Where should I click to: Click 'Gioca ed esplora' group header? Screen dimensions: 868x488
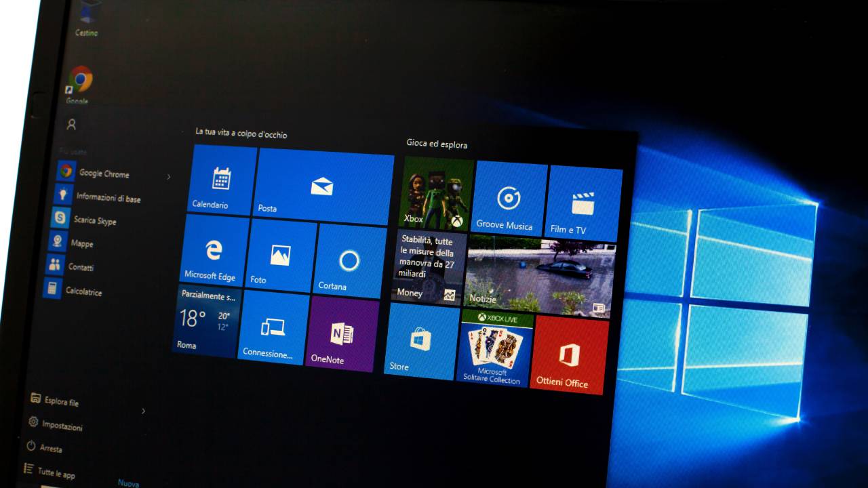click(x=437, y=144)
